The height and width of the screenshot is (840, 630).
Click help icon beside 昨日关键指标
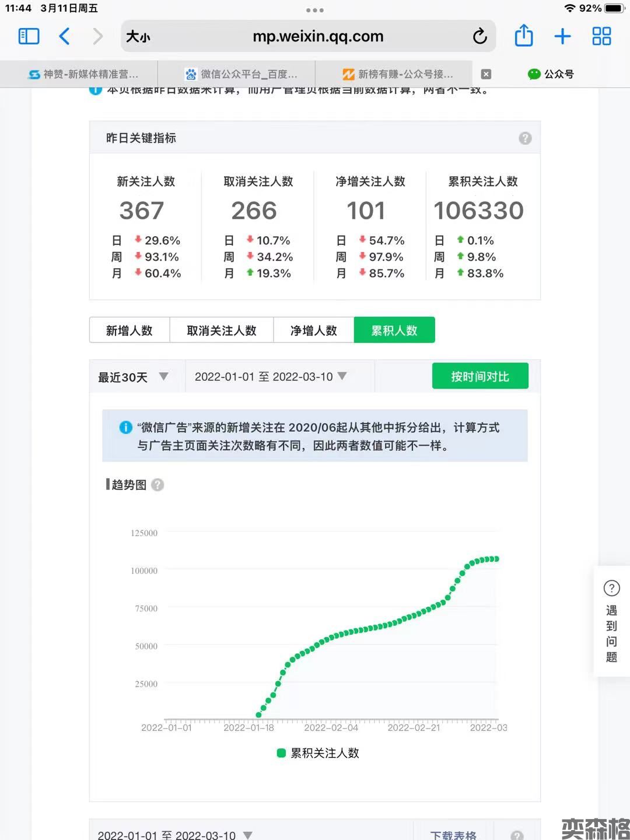(x=525, y=138)
